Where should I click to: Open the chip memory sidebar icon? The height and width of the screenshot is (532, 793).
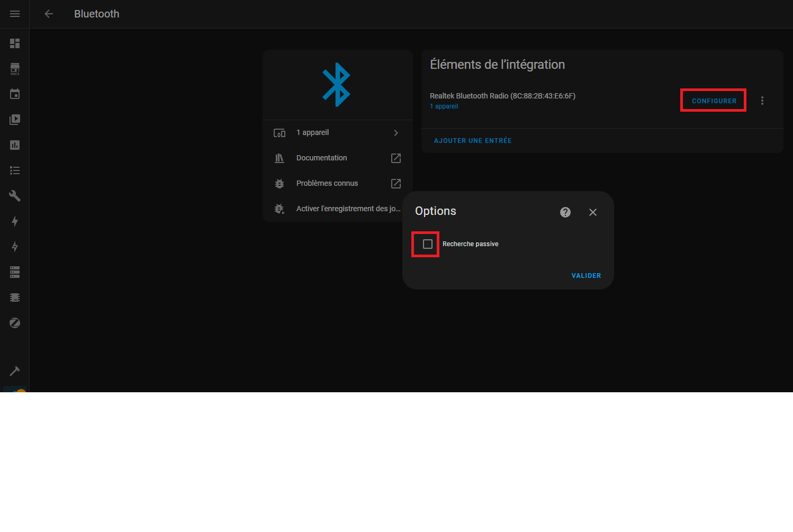coord(15,297)
